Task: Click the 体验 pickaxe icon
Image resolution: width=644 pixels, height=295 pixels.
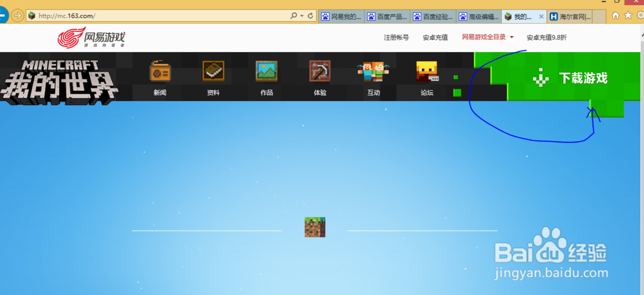Action: pyautogui.click(x=320, y=71)
